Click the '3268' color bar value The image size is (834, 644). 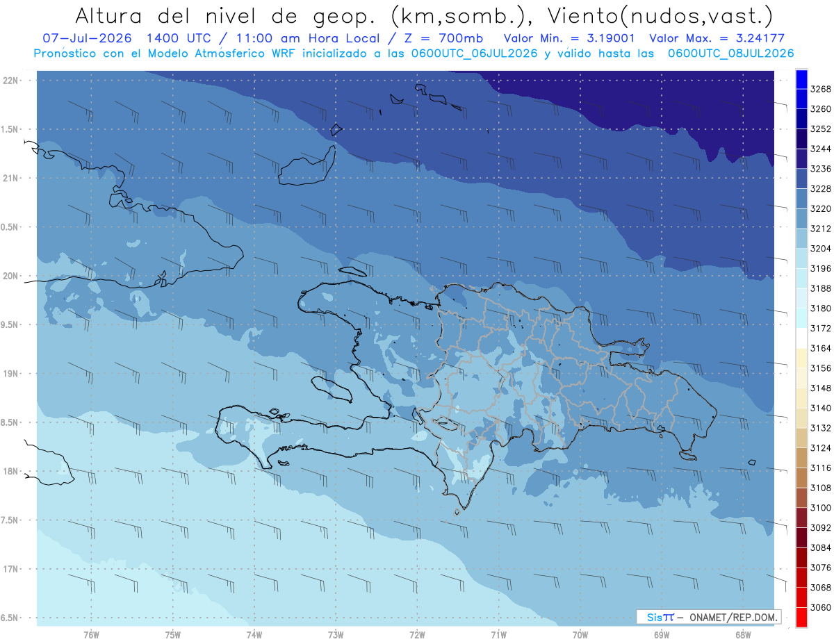(821, 89)
